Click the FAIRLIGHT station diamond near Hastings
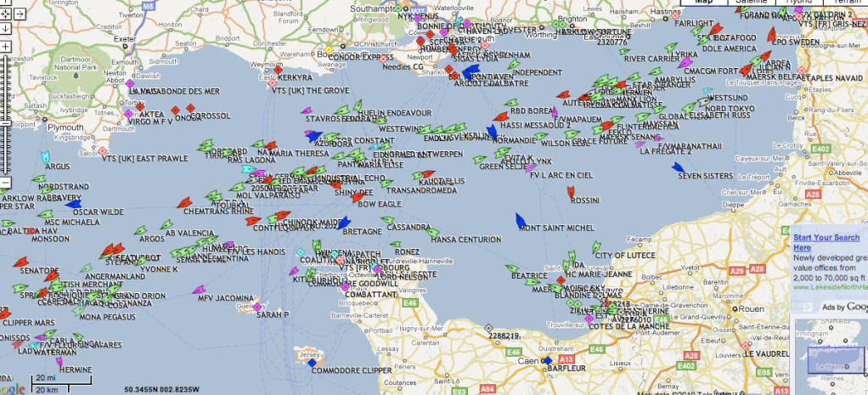Screen dimensions: 868x395 click(x=675, y=15)
